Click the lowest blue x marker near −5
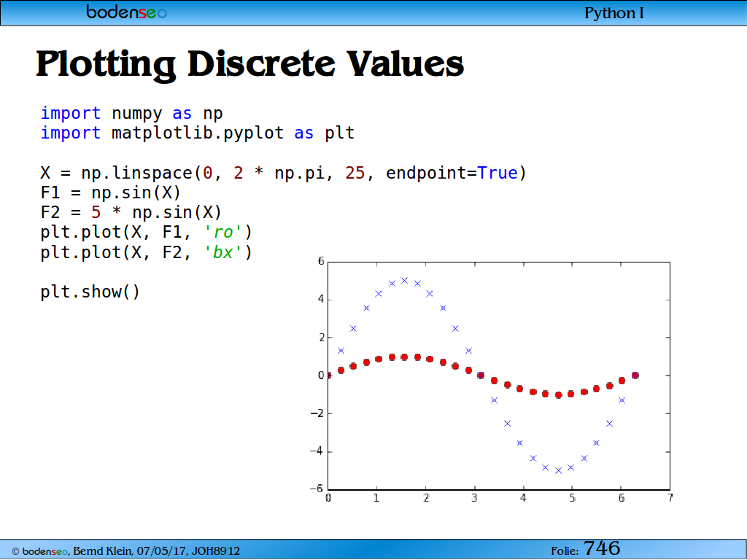This screenshot has width=747, height=560. [x=559, y=470]
